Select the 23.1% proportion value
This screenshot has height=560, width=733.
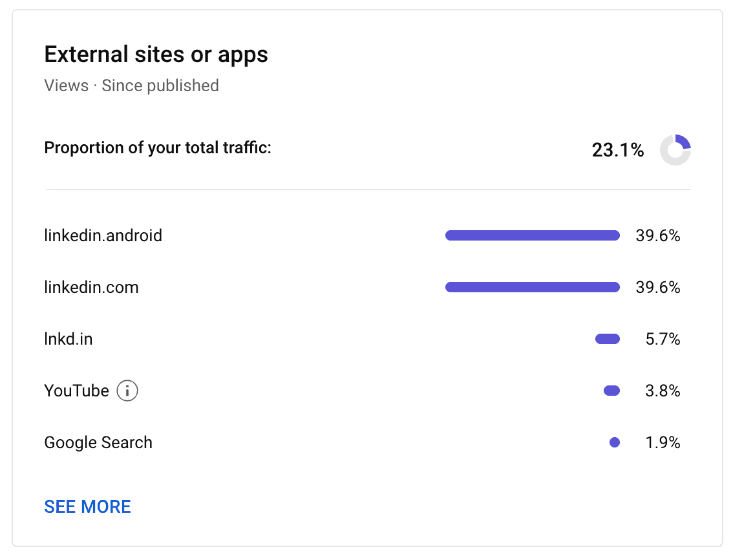coord(617,149)
